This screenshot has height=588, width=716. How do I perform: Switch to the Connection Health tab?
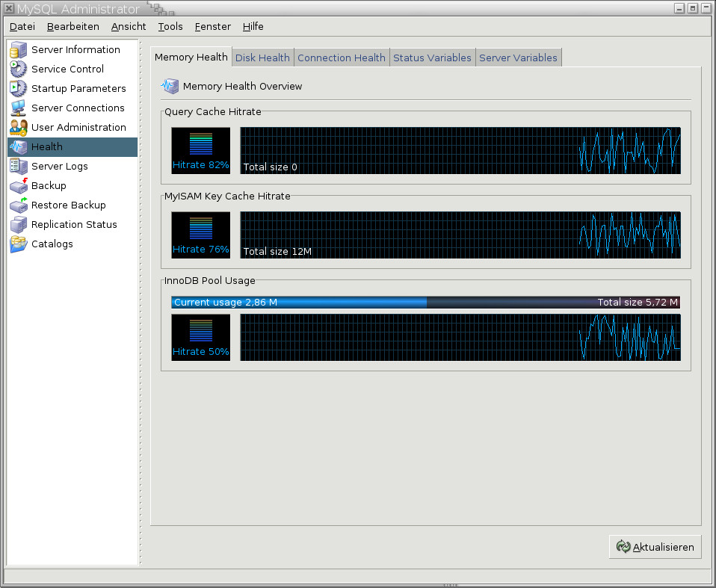pos(342,58)
